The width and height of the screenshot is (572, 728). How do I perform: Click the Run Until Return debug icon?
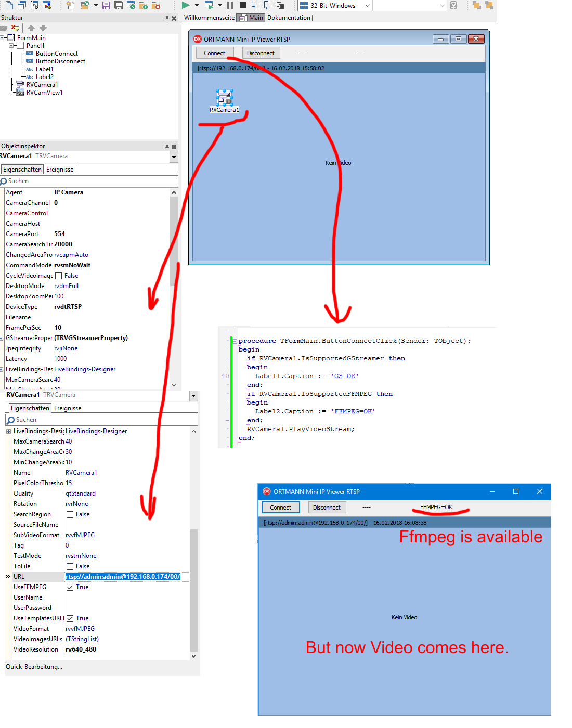(x=280, y=5)
